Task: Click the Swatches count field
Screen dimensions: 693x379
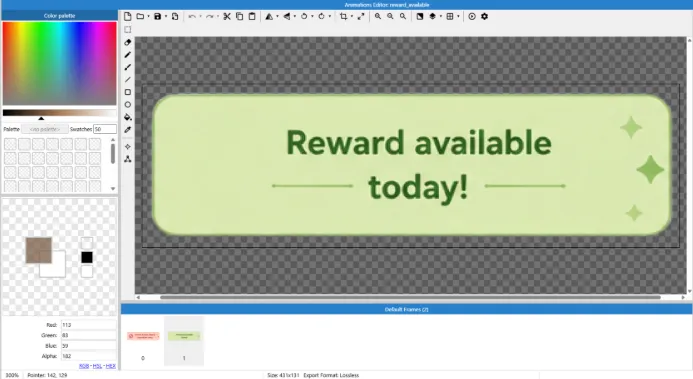Action: click(105, 129)
